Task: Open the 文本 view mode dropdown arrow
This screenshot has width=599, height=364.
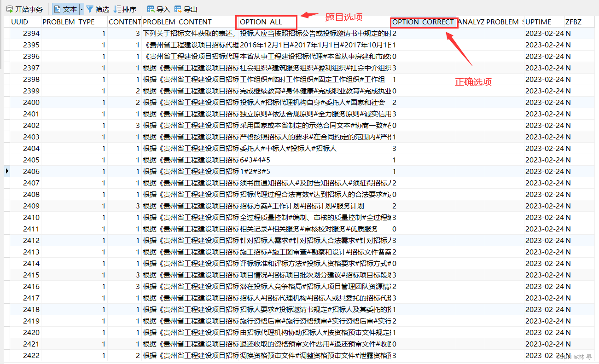Action: (x=81, y=8)
